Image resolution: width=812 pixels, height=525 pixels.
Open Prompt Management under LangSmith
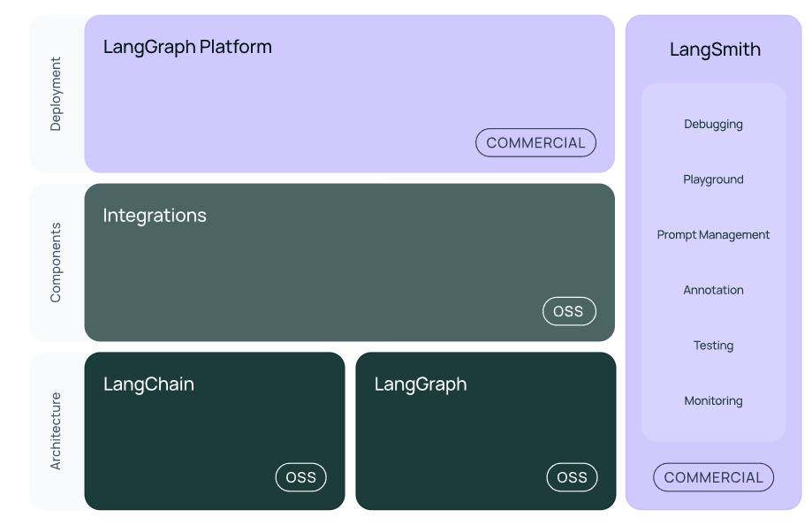pos(713,235)
